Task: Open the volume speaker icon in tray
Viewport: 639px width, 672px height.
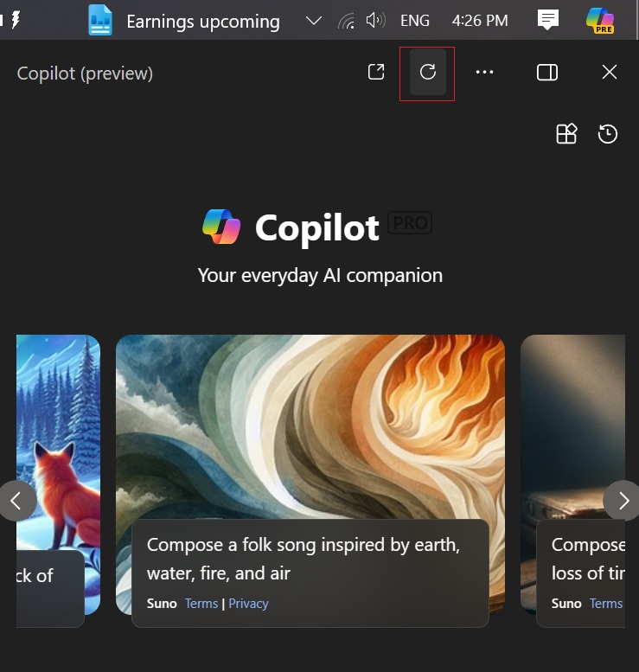Action: click(375, 20)
